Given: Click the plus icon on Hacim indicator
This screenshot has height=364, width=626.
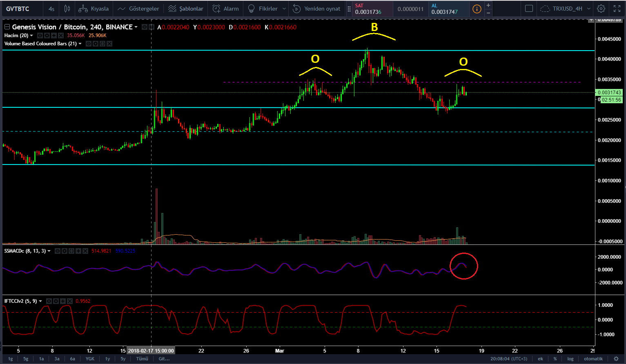Looking at the screenshot, I should click(x=54, y=36).
